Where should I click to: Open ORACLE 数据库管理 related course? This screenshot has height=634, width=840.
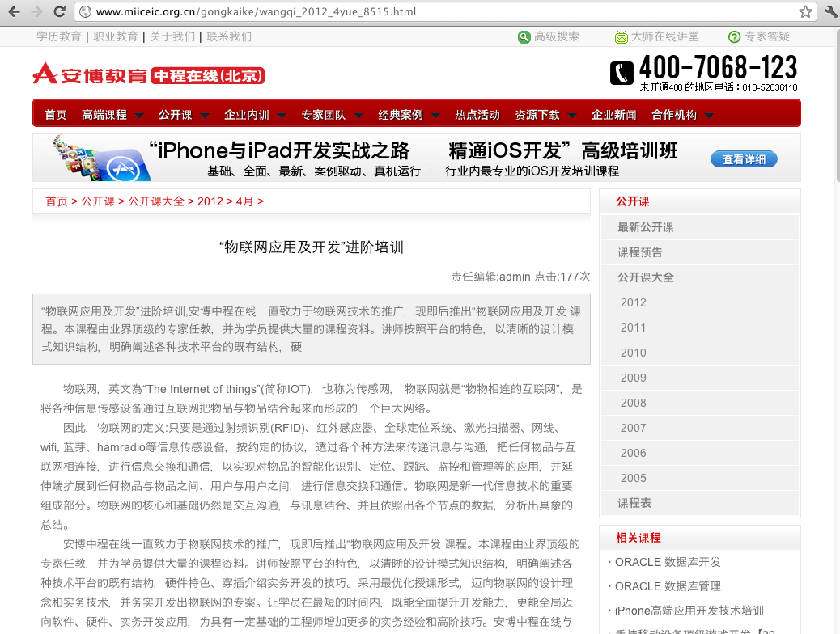(668, 586)
